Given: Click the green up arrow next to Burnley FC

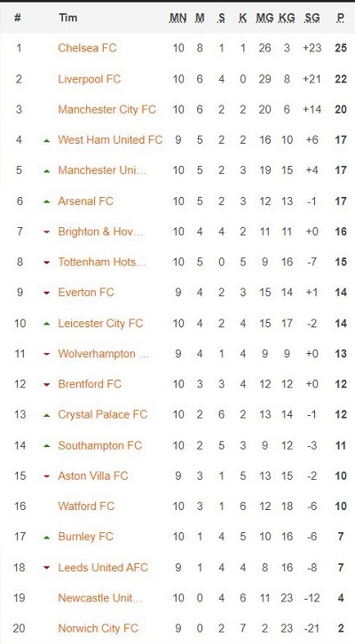Looking at the screenshot, I should tap(46, 538).
